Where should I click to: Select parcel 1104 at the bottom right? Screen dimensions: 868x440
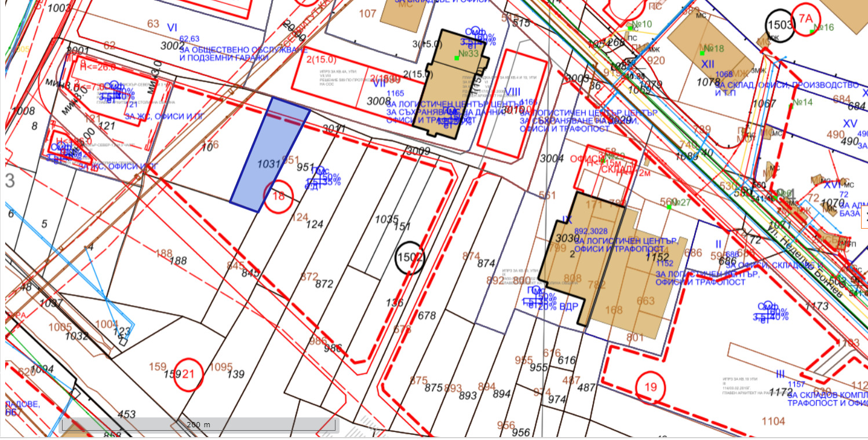pos(773,421)
